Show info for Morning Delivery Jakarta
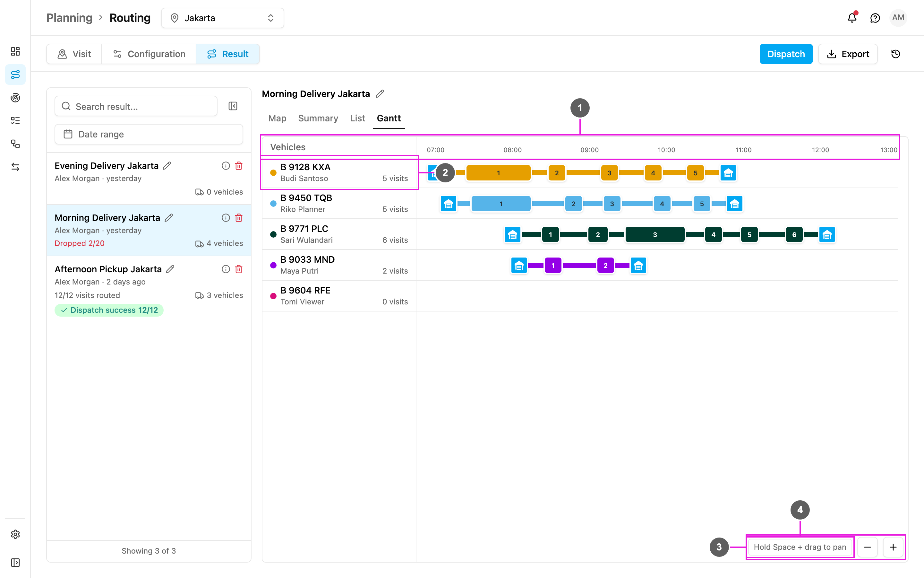 [226, 217]
